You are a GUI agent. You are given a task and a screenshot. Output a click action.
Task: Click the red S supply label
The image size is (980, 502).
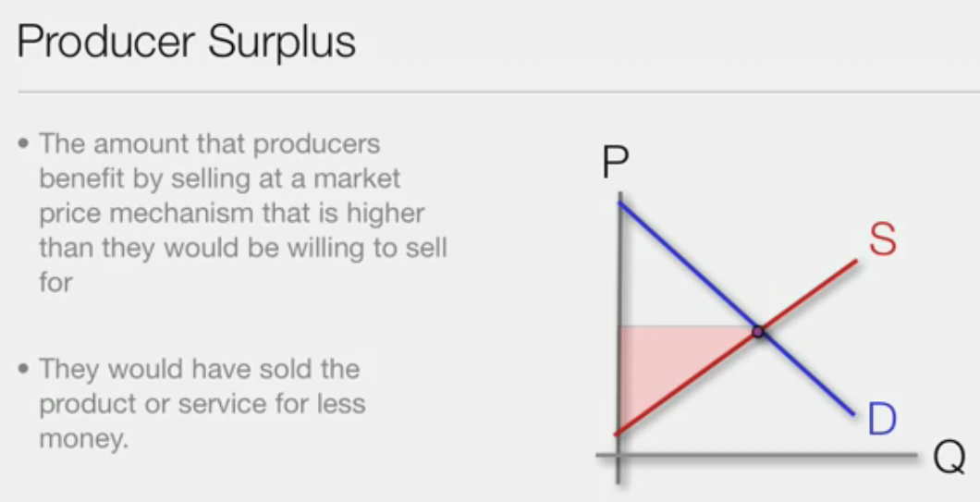click(883, 239)
